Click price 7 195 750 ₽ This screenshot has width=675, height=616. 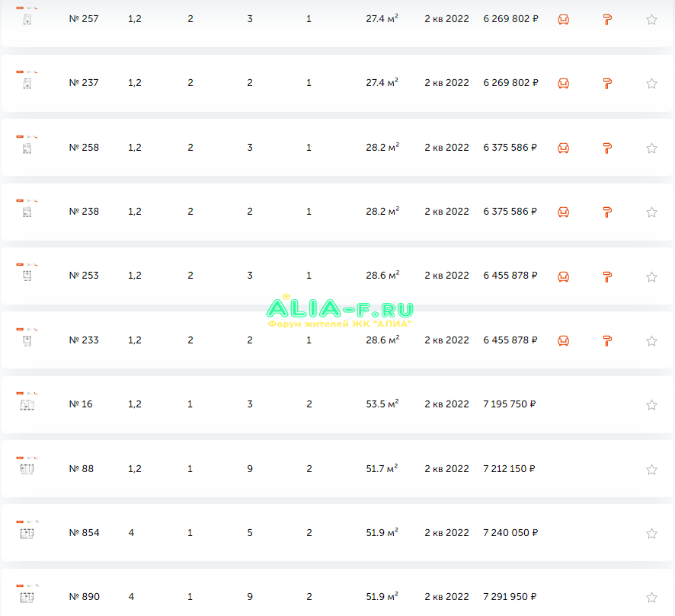click(509, 404)
